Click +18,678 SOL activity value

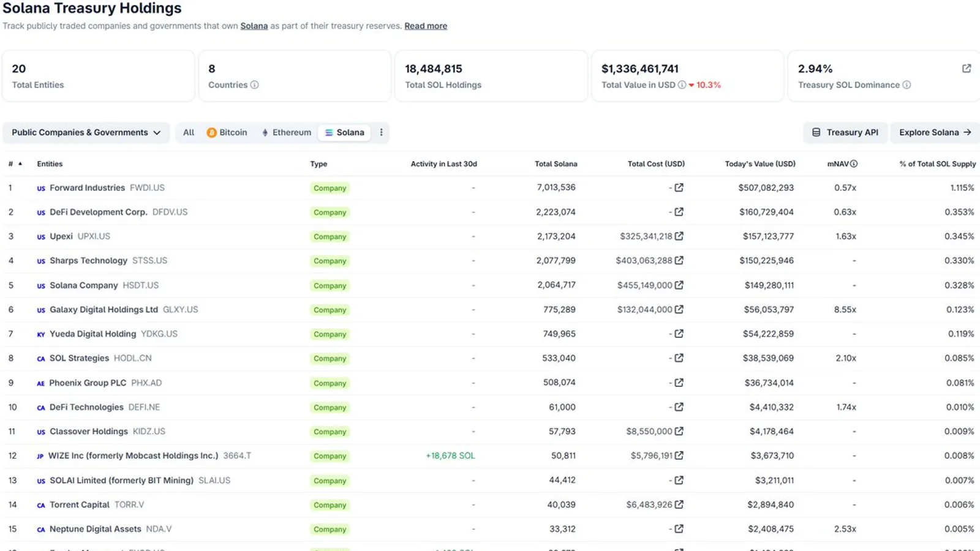click(450, 455)
